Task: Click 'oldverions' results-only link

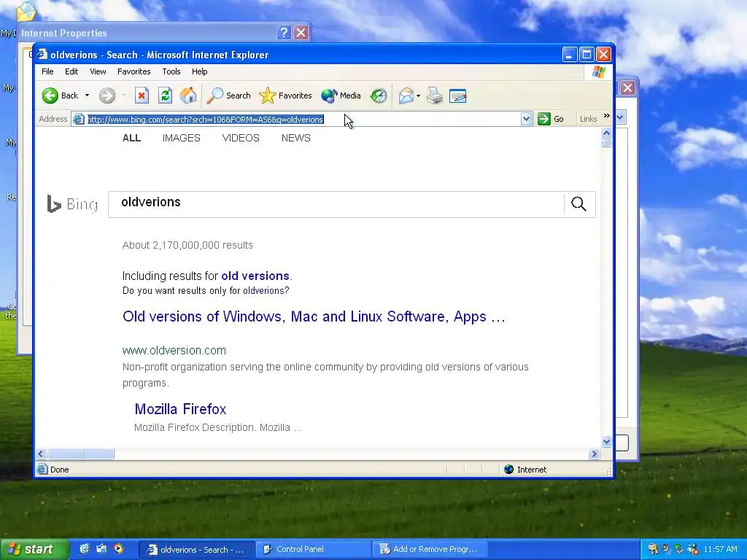Action: 264,290
